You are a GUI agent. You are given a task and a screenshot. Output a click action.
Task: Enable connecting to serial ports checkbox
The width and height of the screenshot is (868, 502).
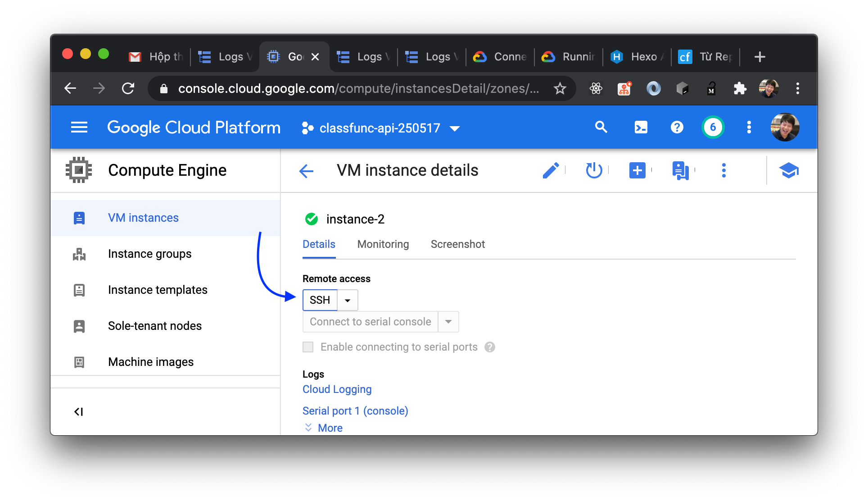point(308,347)
